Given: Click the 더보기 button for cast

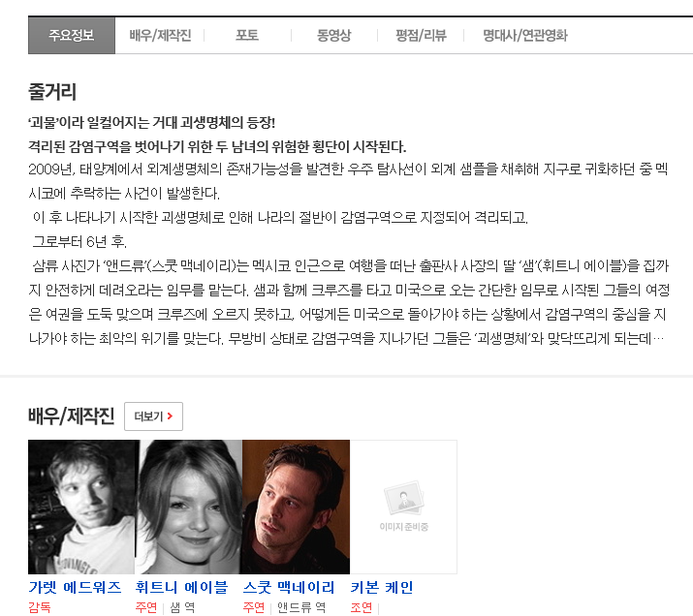Looking at the screenshot, I should (x=153, y=416).
